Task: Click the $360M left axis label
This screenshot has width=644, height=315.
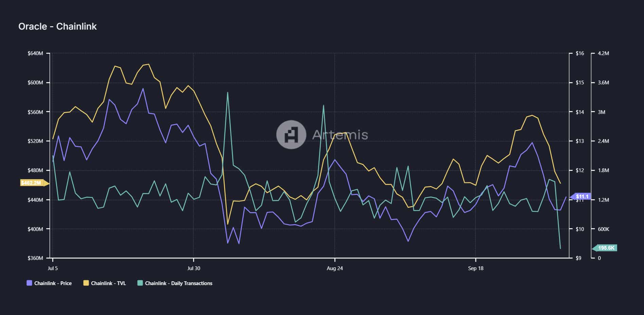Action: click(35, 258)
